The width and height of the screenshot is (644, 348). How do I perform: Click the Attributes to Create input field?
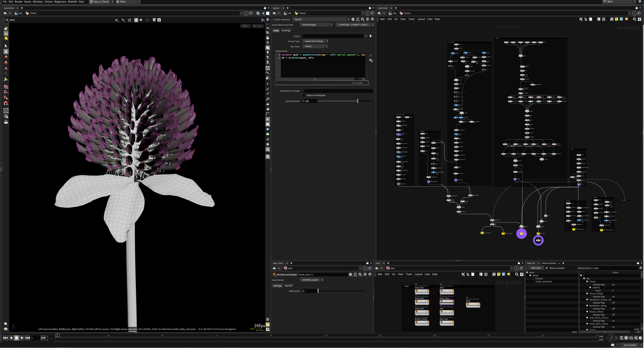(x=337, y=91)
